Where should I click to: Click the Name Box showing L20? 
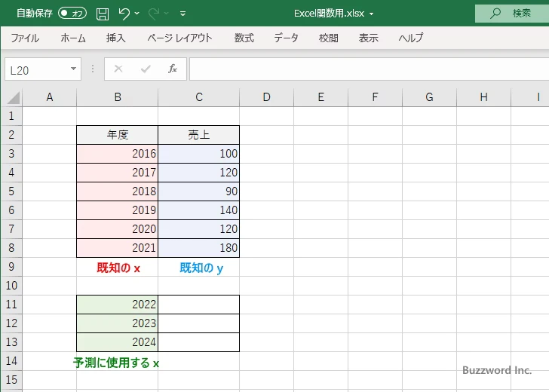[37, 69]
